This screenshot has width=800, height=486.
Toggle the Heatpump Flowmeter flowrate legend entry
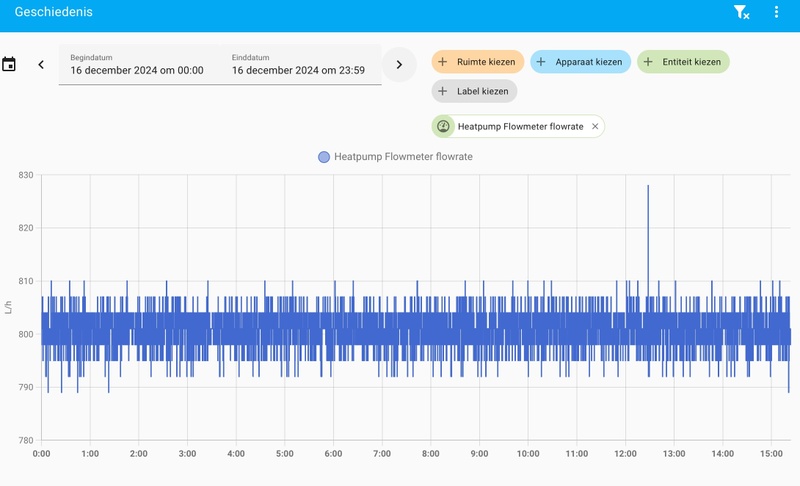[395, 157]
